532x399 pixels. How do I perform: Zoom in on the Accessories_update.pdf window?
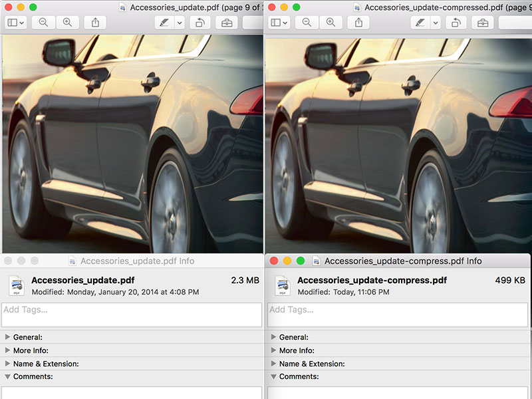(68, 23)
